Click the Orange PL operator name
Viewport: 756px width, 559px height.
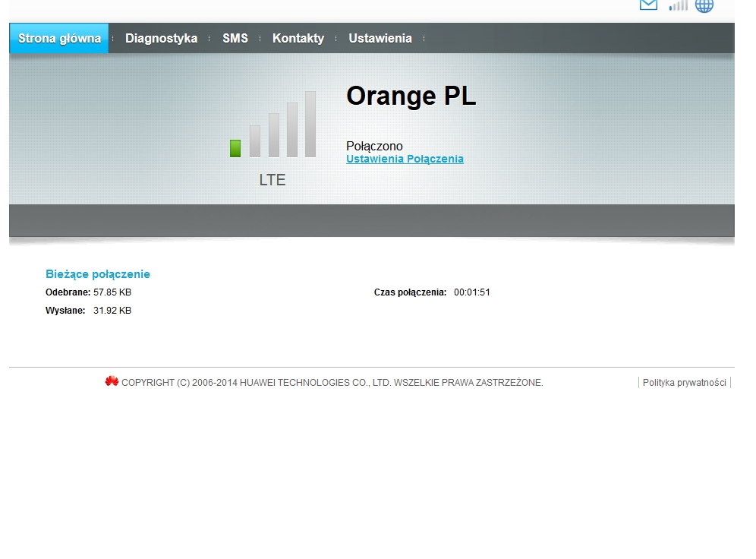coord(411,96)
